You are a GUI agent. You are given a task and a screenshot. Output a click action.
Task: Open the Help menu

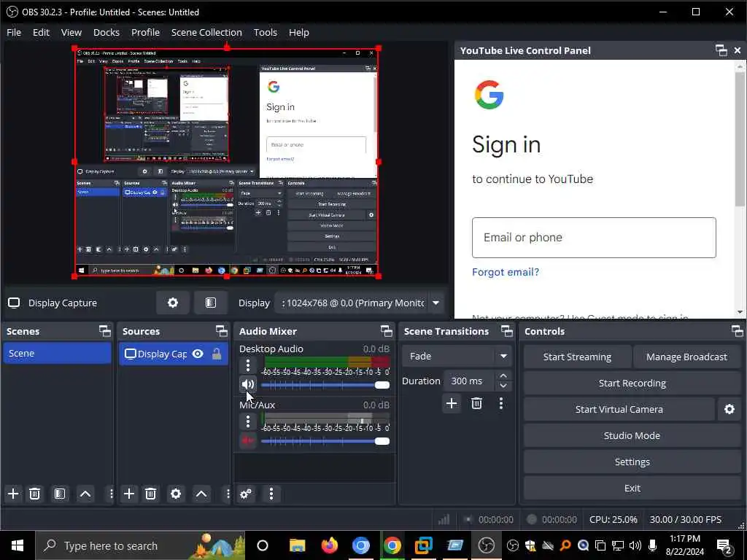pos(298,32)
